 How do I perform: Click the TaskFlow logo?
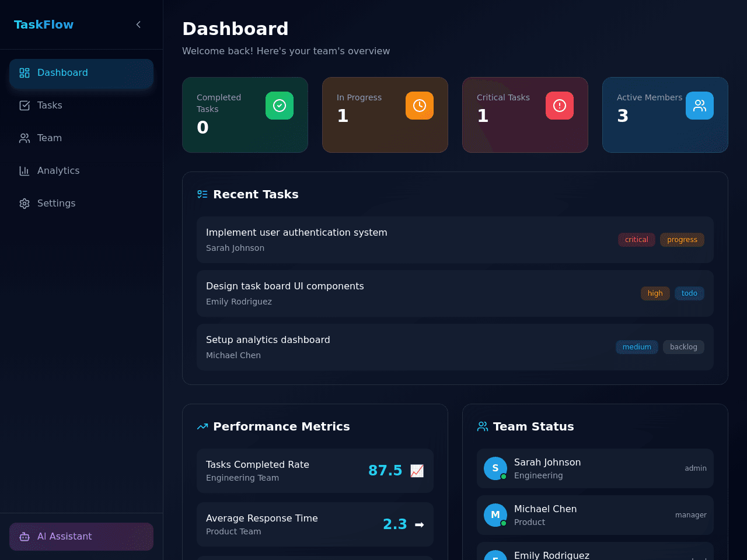click(x=44, y=24)
